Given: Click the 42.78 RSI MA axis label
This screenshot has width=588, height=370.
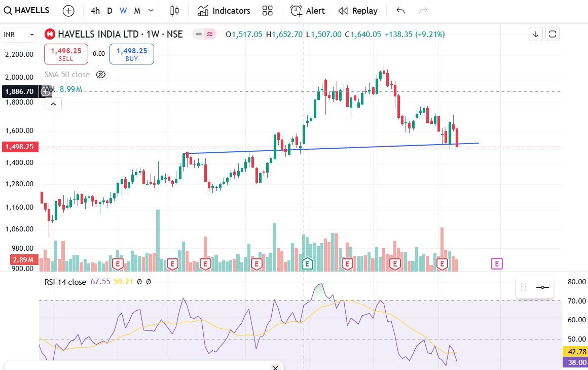Looking at the screenshot, I should (x=576, y=352).
